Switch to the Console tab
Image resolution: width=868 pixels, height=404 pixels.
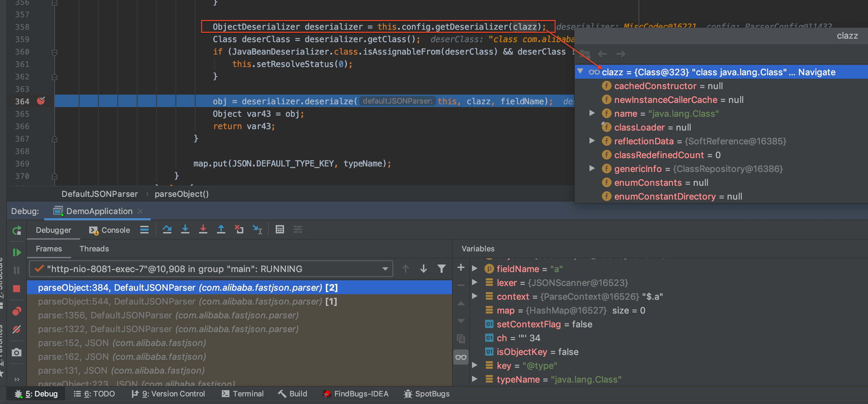point(110,230)
